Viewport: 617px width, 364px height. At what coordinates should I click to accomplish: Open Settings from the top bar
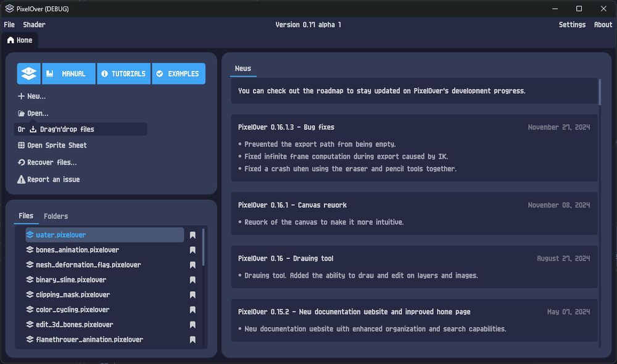[572, 25]
